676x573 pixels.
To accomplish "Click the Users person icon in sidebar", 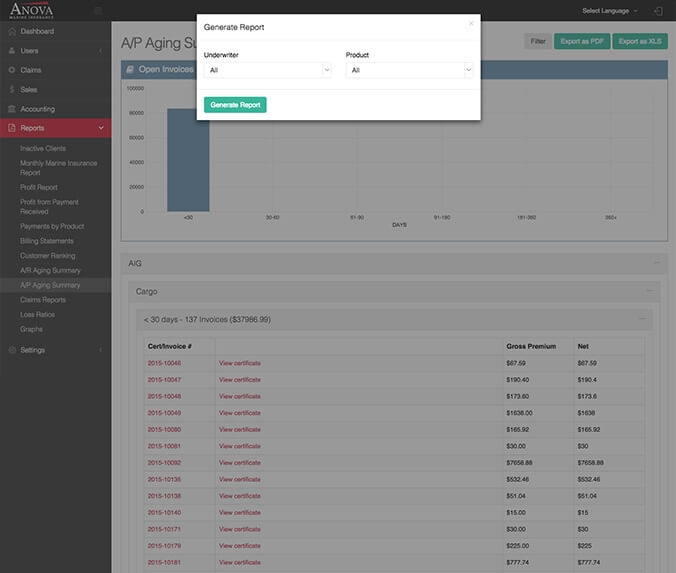I will (11, 51).
